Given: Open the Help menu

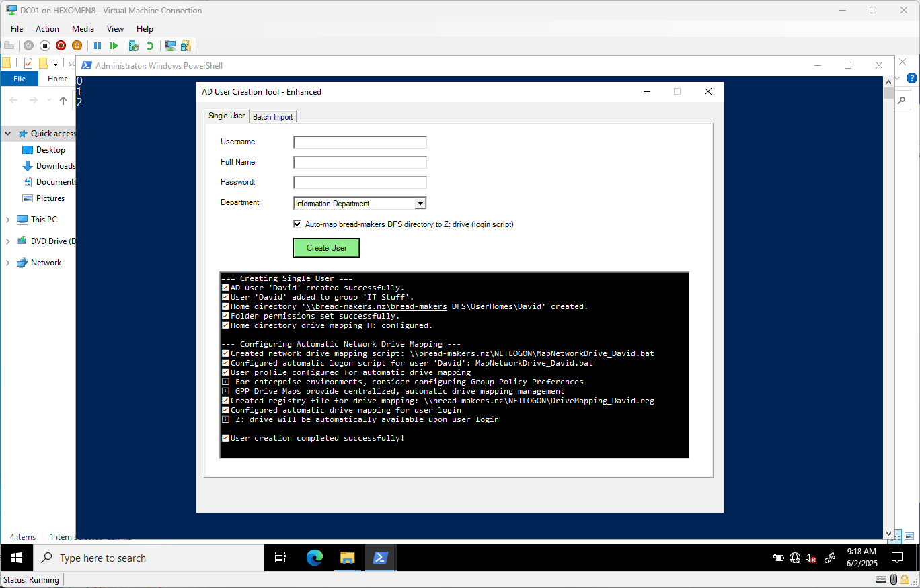Looking at the screenshot, I should point(145,29).
